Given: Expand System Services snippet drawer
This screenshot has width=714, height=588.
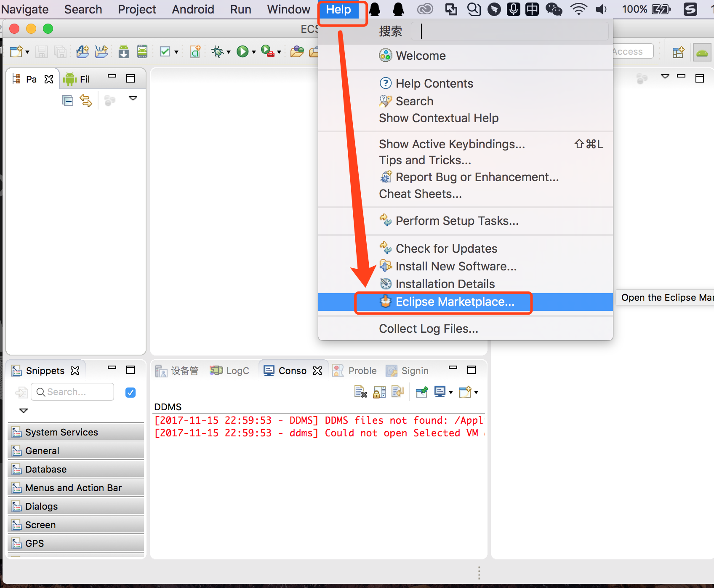Looking at the screenshot, I should [76, 432].
